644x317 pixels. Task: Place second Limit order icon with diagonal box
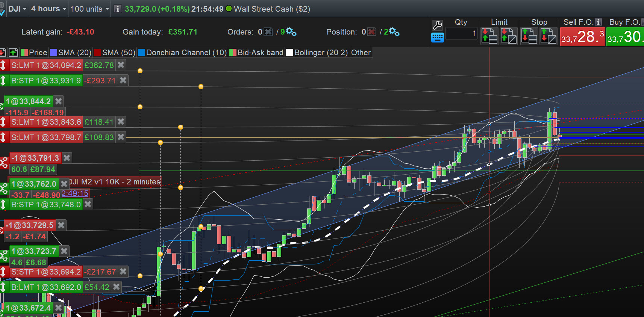(508, 36)
